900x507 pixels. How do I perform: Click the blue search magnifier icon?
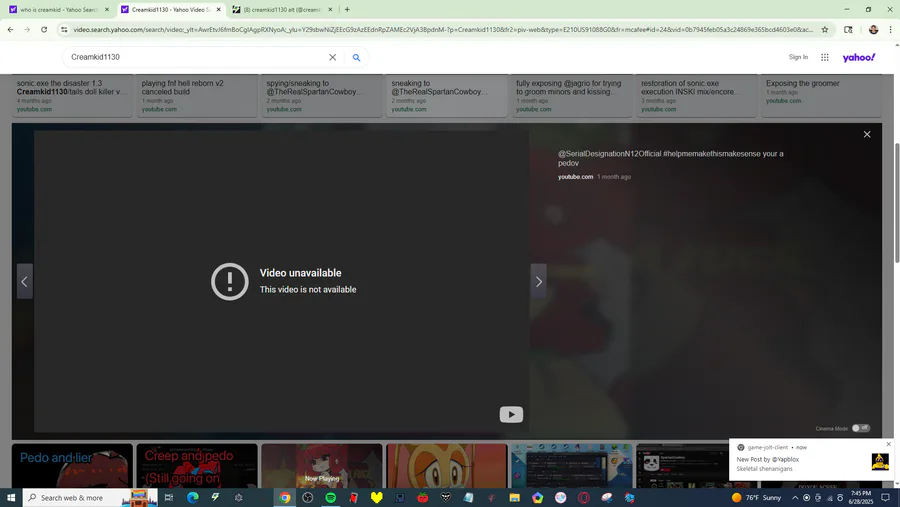point(356,57)
